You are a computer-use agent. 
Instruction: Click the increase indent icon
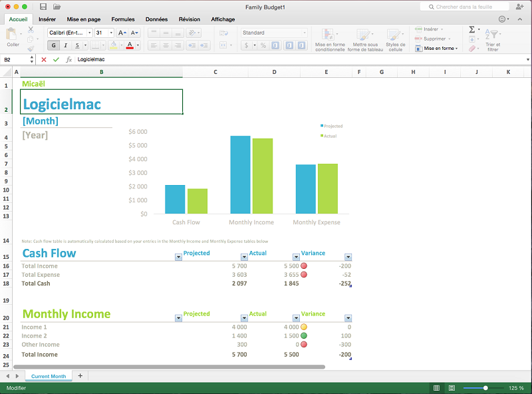click(204, 45)
